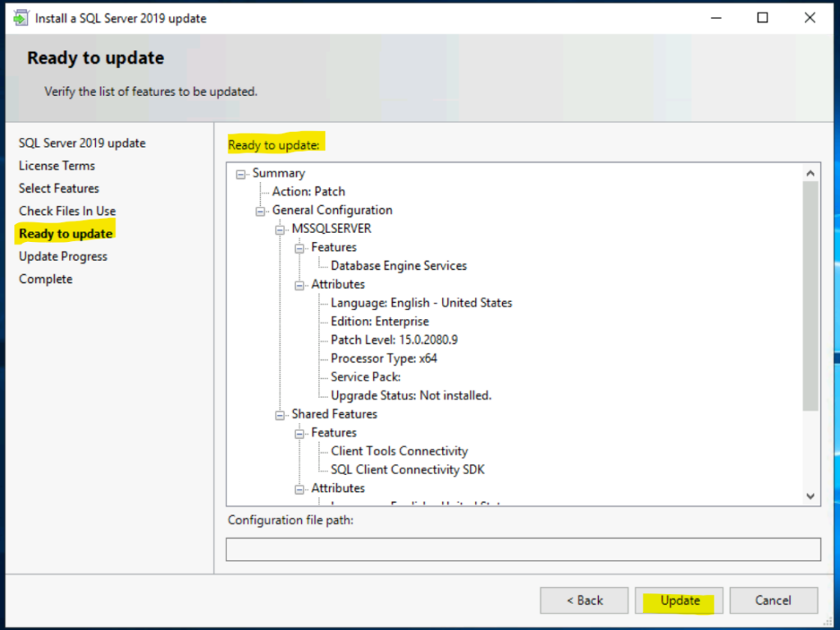This screenshot has width=840, height=630.
Task: Collapse Features under MSSQLSERVER
Action: click(x=299, y=248)
